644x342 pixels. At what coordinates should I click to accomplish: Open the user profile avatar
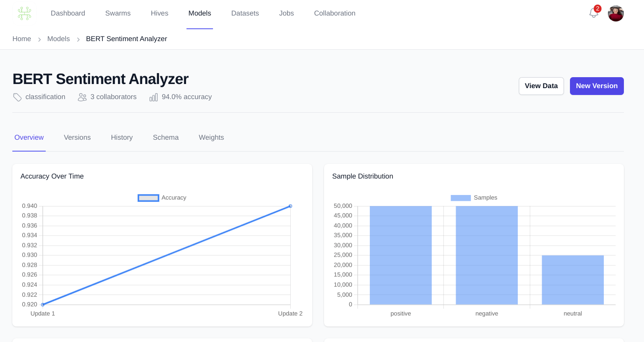(x=615, y=13)
